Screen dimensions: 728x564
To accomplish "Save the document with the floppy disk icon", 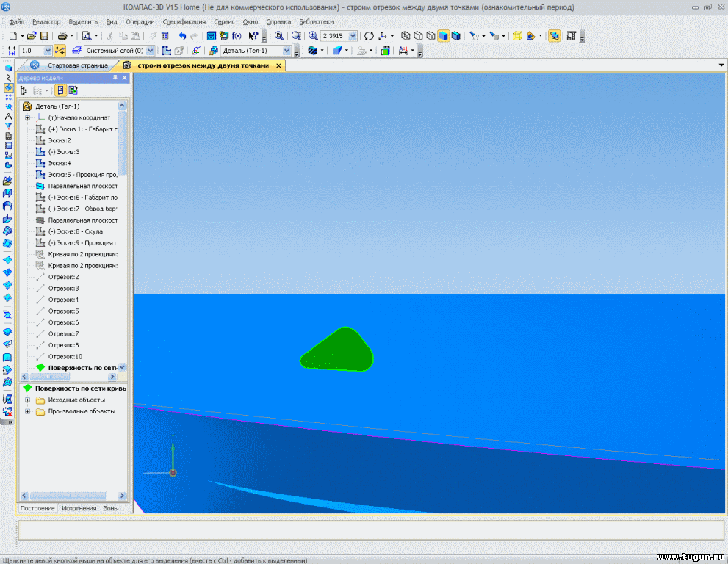I will [44, 36].
